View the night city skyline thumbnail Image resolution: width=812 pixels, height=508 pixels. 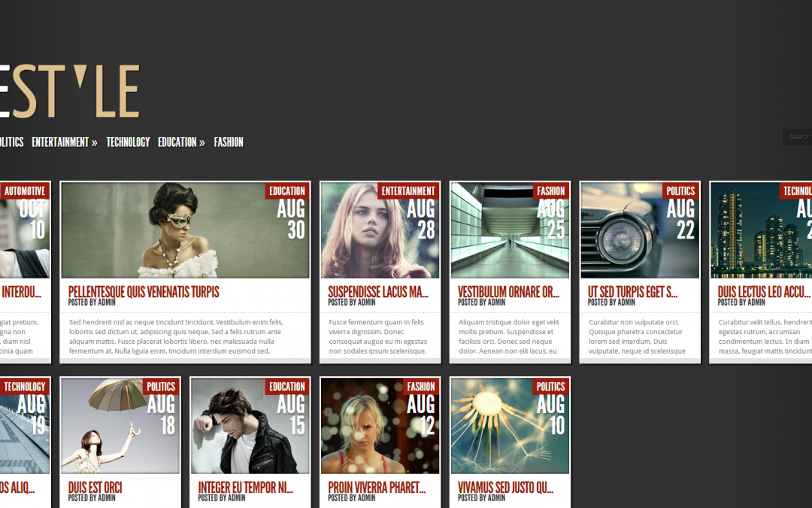(x=761, y=230)
